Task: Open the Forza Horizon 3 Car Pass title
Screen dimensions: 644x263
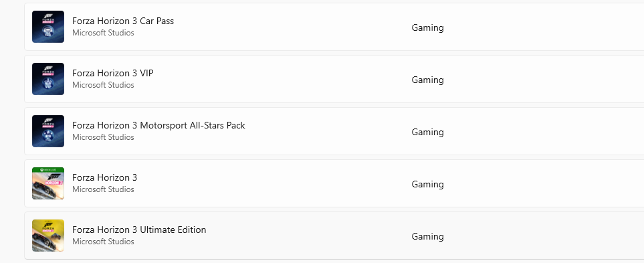Action: 123,21
